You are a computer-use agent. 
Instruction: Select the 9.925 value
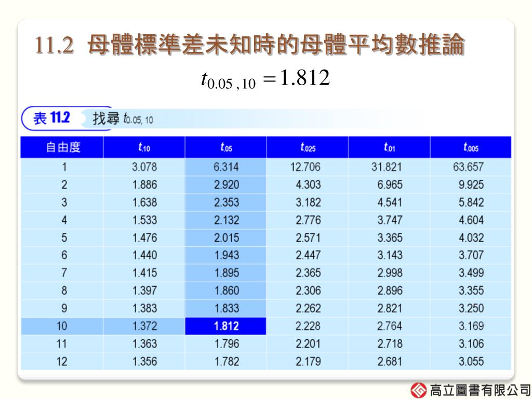tap(471, 184)
